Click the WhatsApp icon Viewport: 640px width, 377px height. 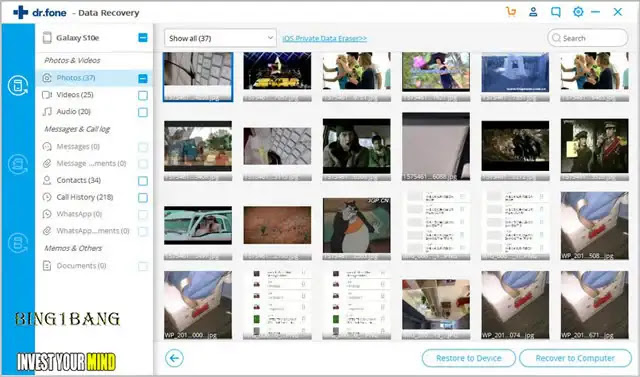tap(47, 214)
